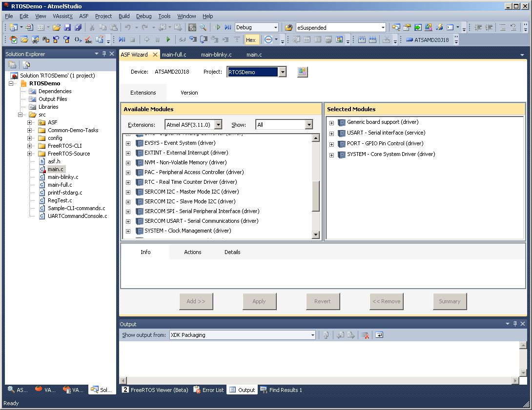The height and width of the screenshot is (410, 532).
Task: Open the Project RTOSDemo dropdown
Action: coord(282,72)
